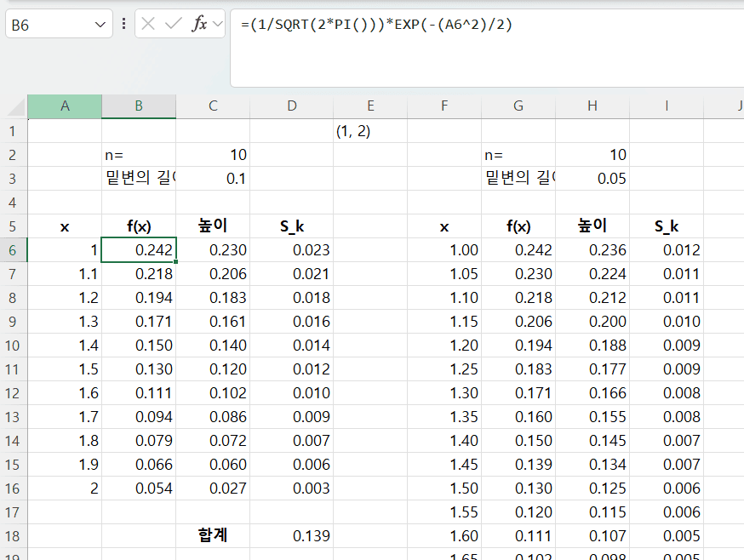Select column H header
This screenshot has height=560, width=744.
tap(592, 106)
